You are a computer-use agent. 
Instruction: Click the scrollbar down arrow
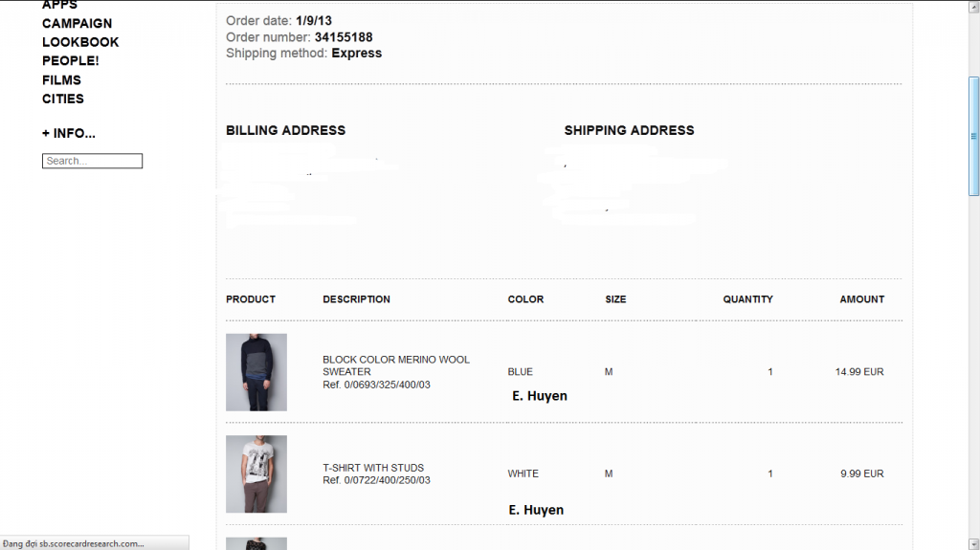973,543
